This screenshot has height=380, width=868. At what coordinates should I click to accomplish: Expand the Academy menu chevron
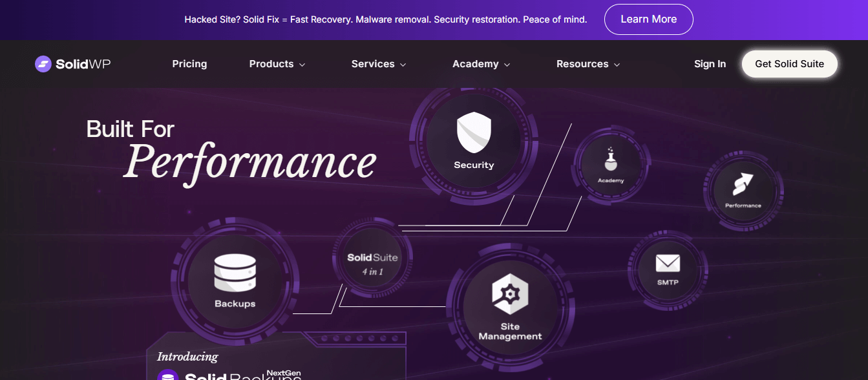507,65
